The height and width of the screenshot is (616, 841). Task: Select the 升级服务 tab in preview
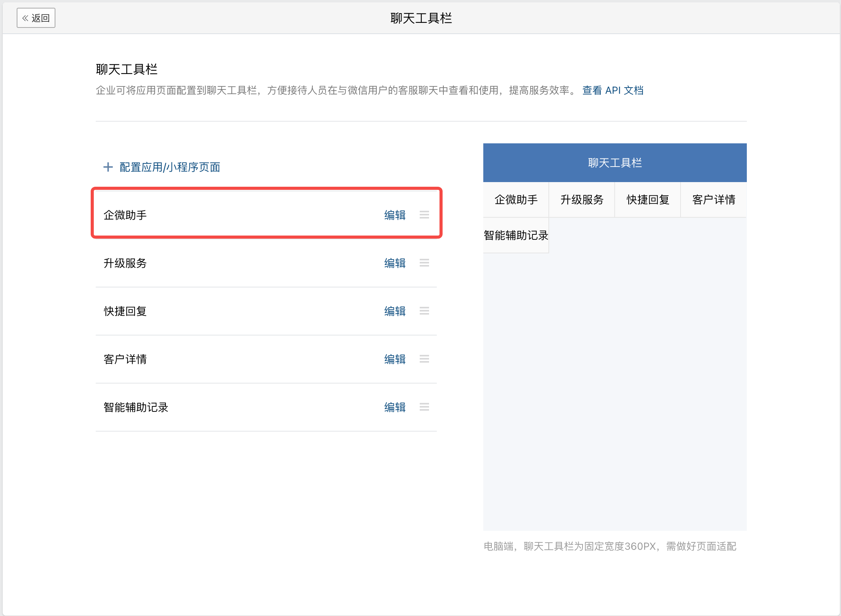[582, 200]
